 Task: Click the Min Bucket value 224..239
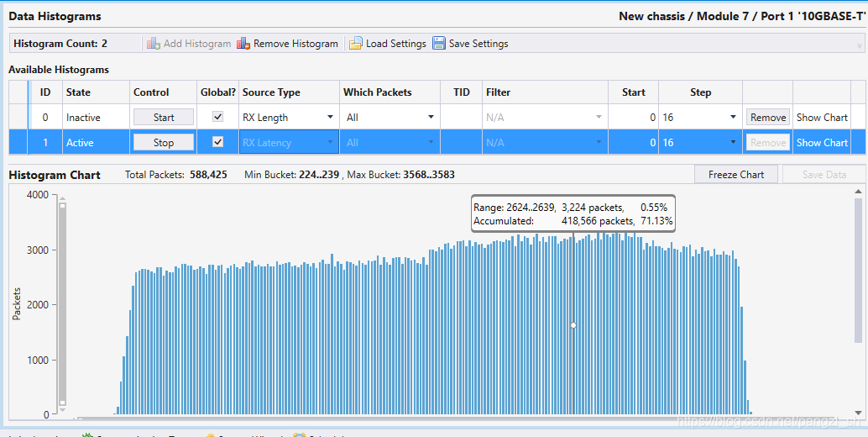[x=319, y=175]
